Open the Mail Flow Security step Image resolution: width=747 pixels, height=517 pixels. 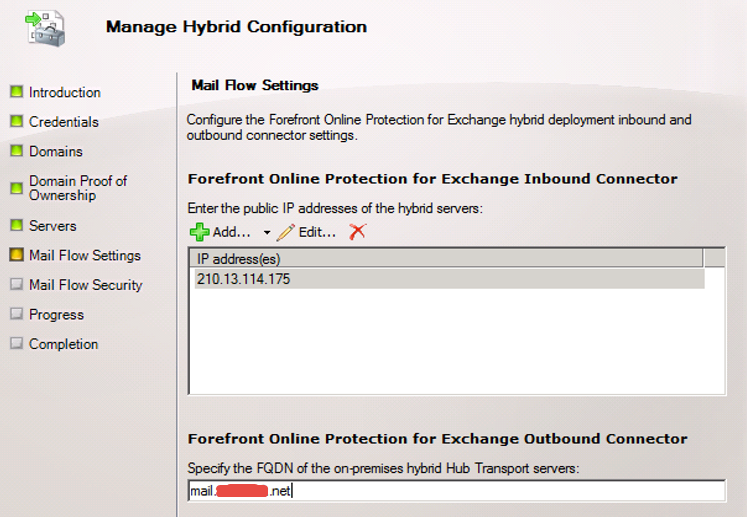point(85,285)
